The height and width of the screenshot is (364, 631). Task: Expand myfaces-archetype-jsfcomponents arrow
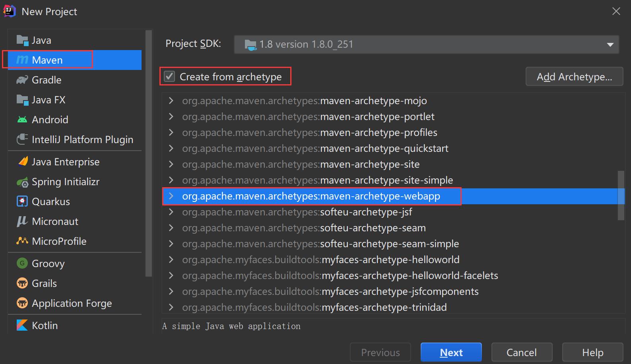coord(171,291)
